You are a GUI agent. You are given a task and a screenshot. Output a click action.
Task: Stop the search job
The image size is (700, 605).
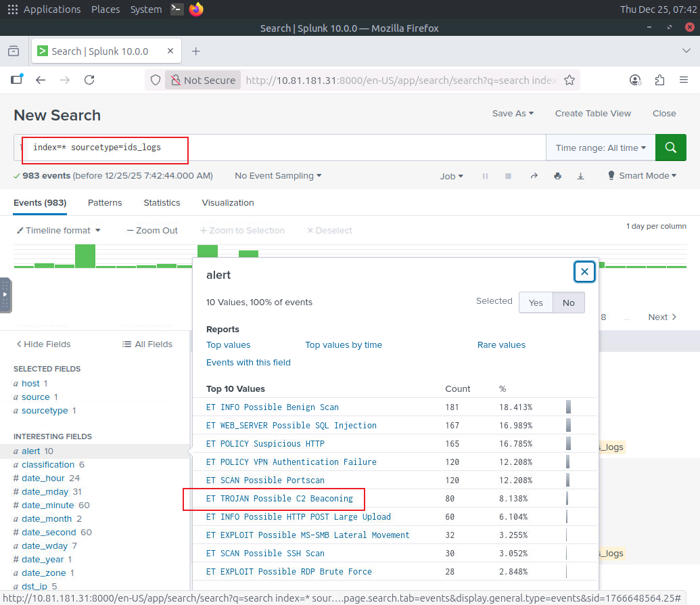[508, 176]
